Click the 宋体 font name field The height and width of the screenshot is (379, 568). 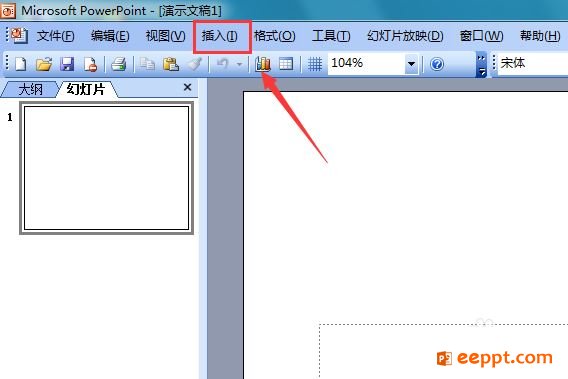(532, 63)
